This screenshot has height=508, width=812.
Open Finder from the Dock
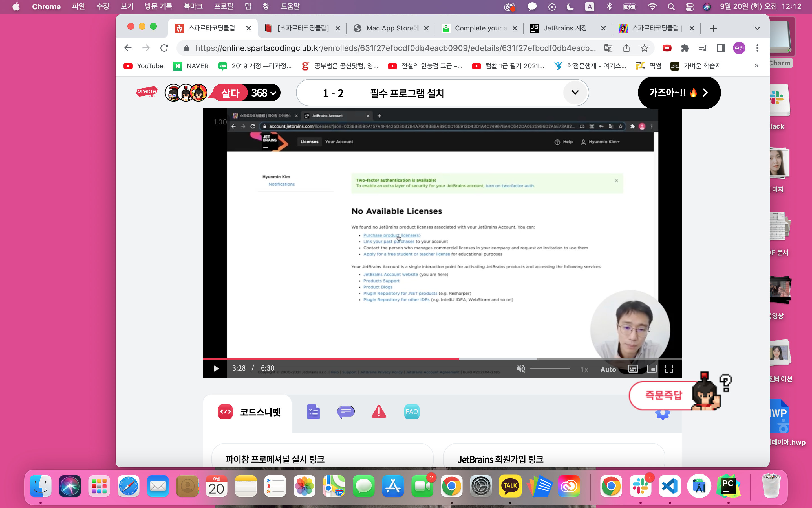point(41,486)
